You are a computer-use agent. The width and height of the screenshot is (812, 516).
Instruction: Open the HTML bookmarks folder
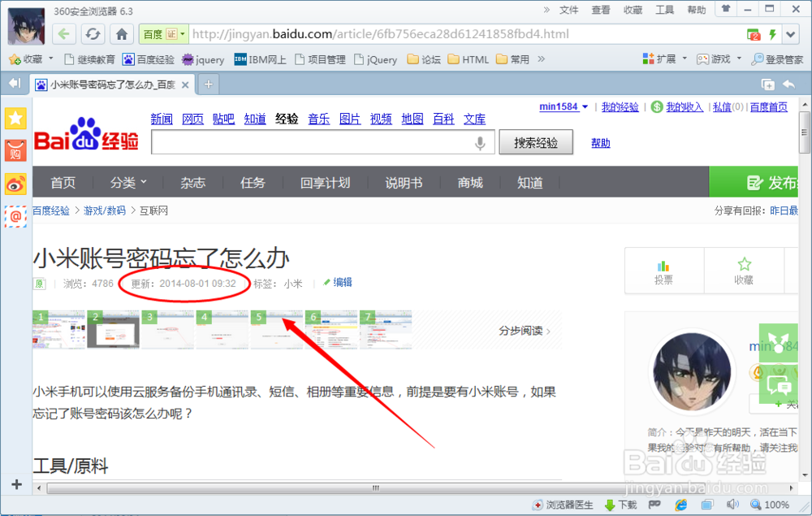tap(469, 59)
